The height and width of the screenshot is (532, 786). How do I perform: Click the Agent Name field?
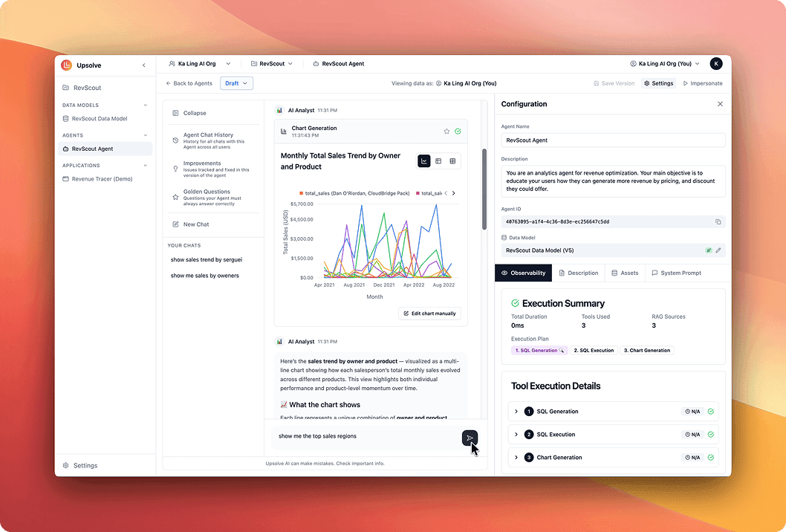pos(613,140)
